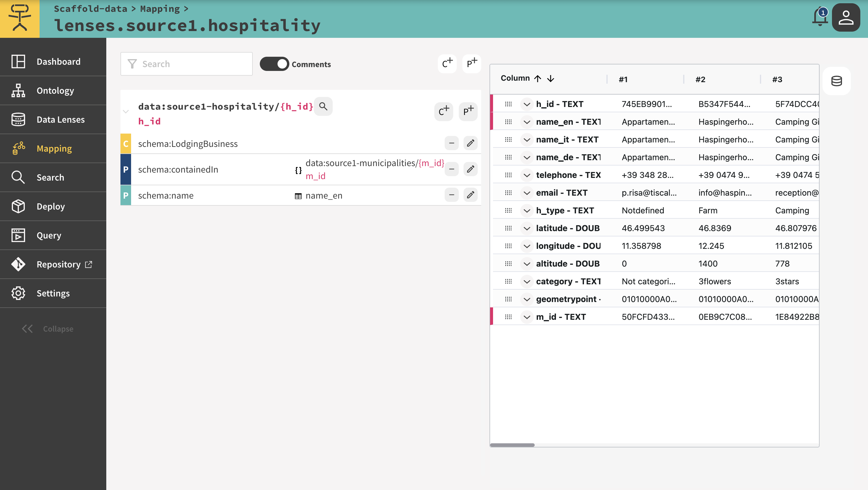Edit the schema:LodgingBusiness mapping with the pencil icon
This screenshot has height=490, width=868.
click(x=470, y=143)
